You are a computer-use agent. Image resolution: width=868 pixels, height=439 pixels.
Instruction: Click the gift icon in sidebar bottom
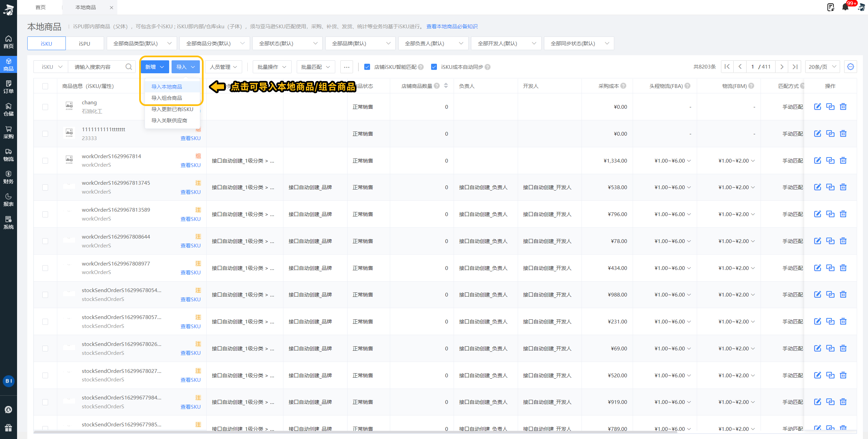[x=9, y=427]
